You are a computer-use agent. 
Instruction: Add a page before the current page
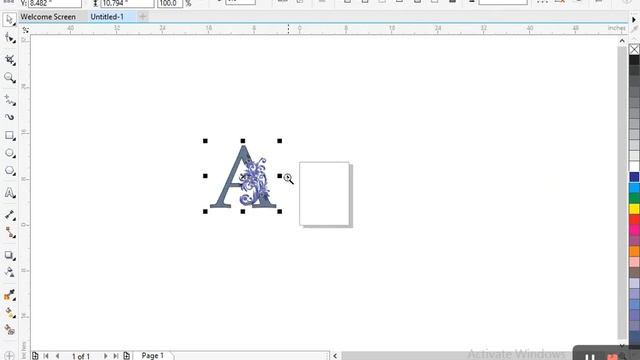35,356
